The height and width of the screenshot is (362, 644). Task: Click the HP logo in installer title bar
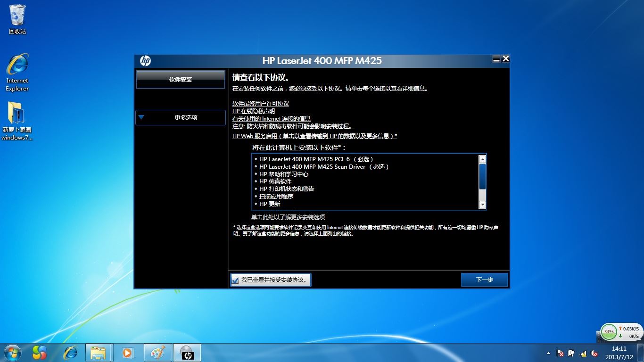click(x=145, y=61)
